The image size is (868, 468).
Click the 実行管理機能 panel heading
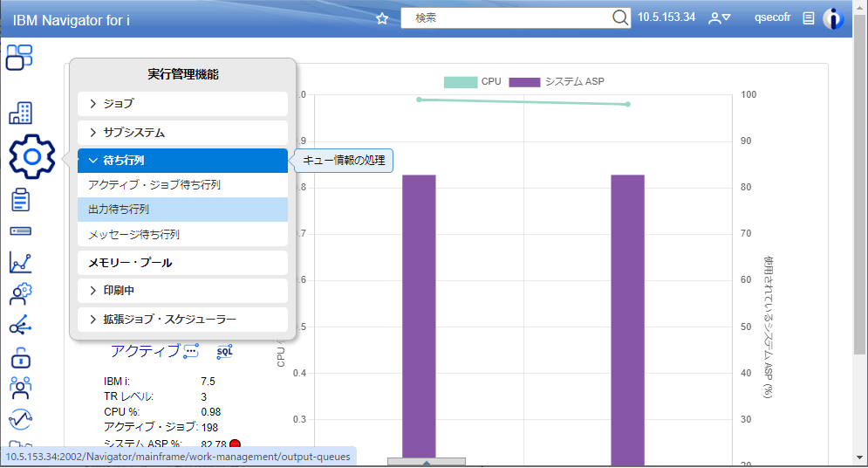click(x=182, y=74)
